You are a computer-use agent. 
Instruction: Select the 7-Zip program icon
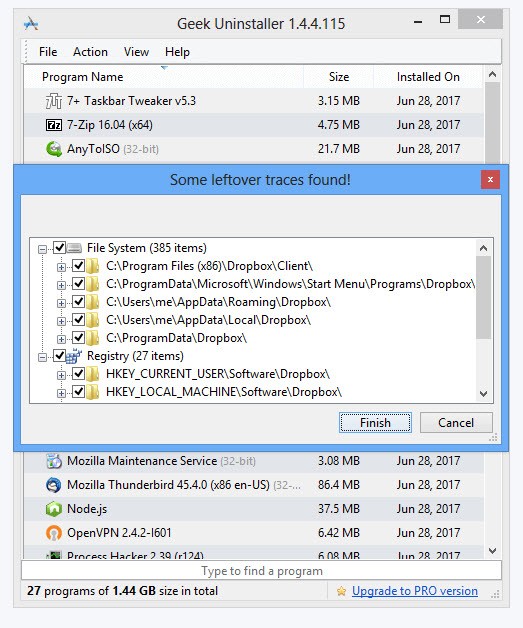point(54,125)
